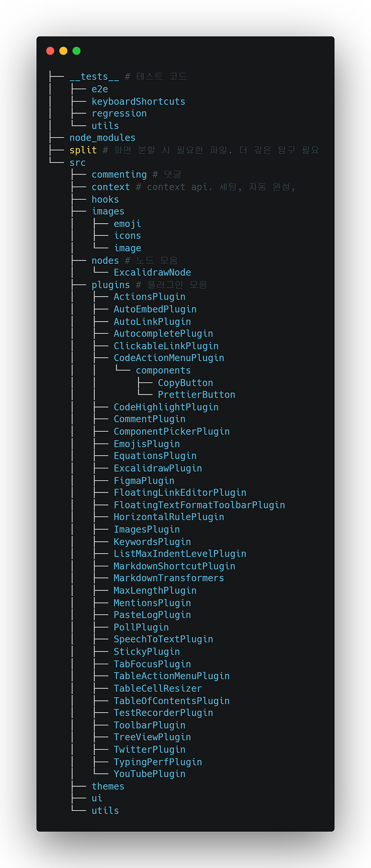Select TableOfContentsPlugin entry

click(x=172, y=701)
